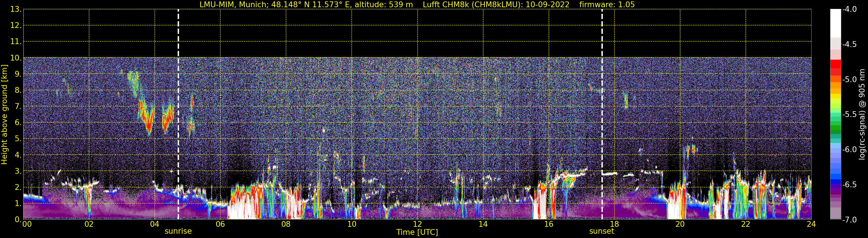The image size is (868, 238).
Task: Click the '02' tick label on the time axis
Action: click(89, 224)
